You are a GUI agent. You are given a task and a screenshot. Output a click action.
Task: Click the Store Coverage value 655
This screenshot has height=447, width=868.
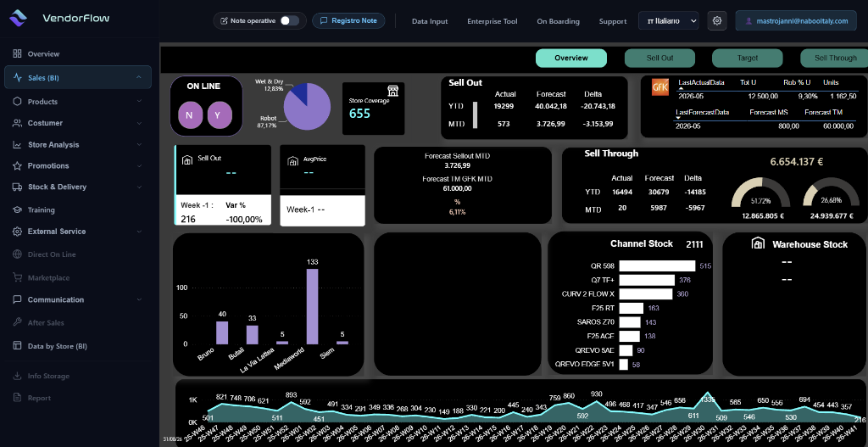pyautogui.click(x=359, y=115)
